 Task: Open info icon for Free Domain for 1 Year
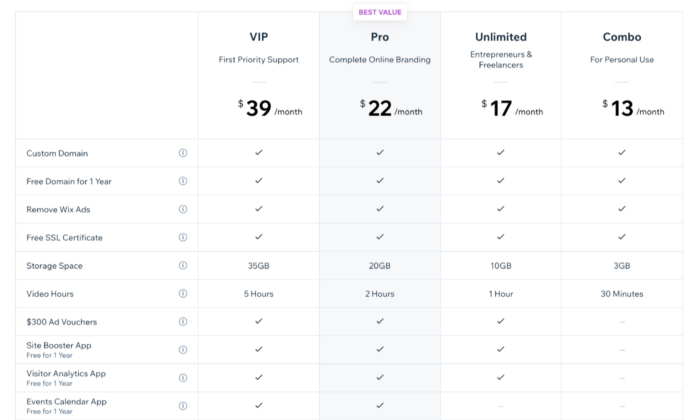point(183,181)
